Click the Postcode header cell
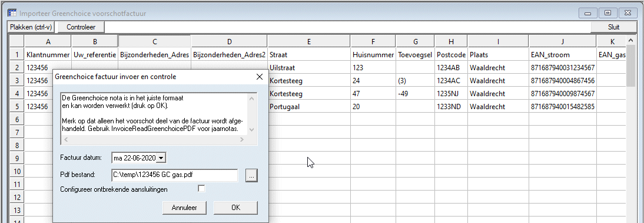The width and height of the screenshot is (644, 223). 451,54
